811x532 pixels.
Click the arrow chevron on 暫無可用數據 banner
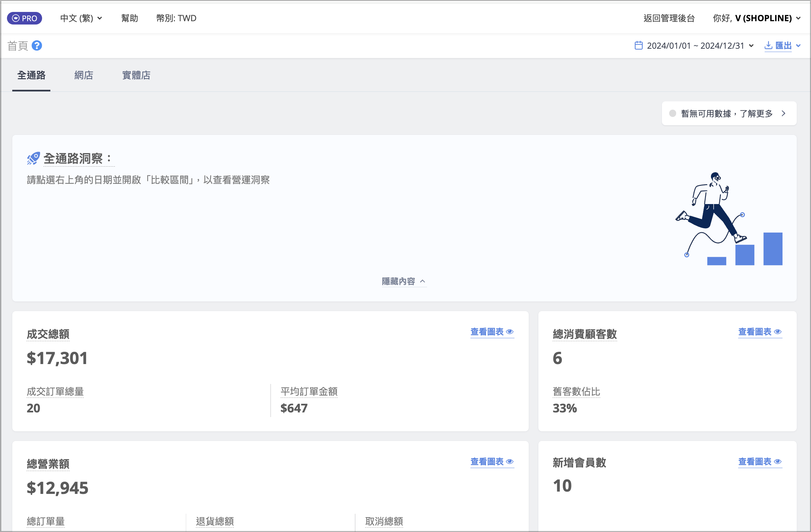pos(784,114)
